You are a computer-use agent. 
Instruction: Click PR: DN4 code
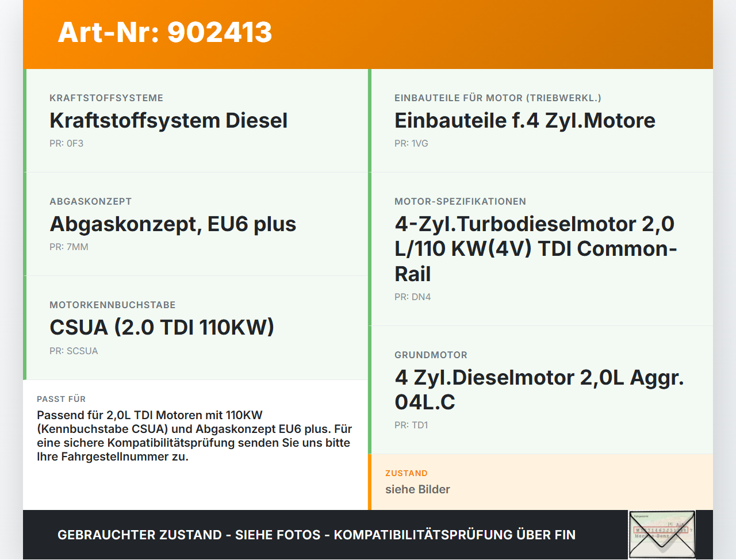point(413,297)
